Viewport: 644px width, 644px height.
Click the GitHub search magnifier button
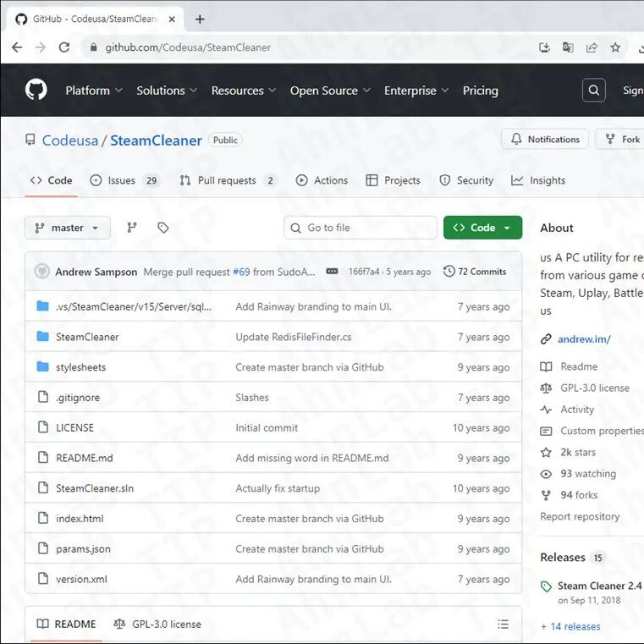[x=593, y=90]
